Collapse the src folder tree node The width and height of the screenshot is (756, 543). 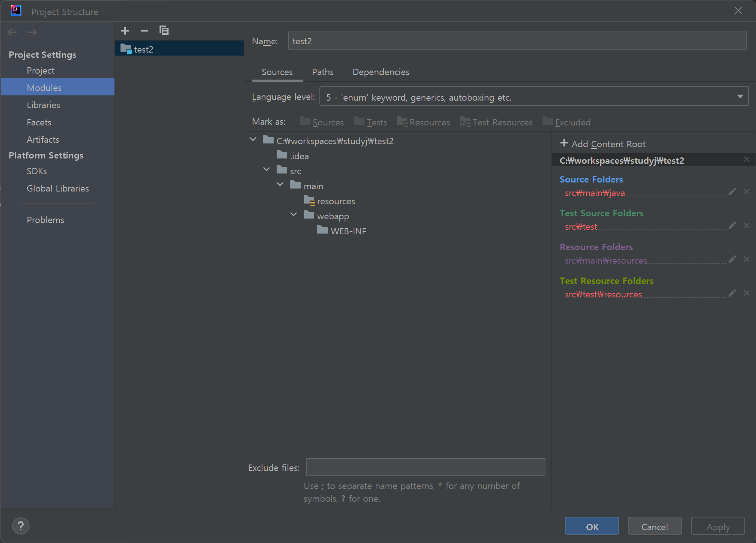tap(267, 170)
